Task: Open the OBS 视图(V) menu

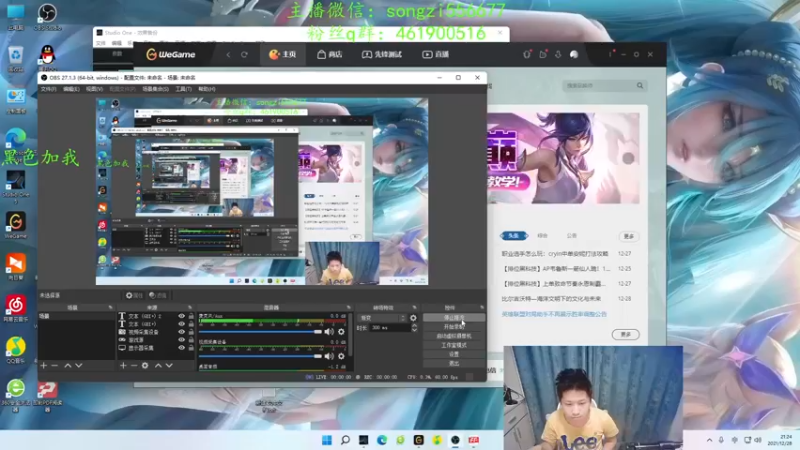Action: 94,89
